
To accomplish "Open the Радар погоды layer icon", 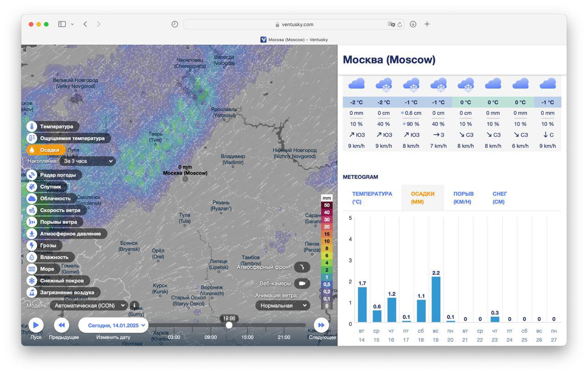I will pos(31,175).
